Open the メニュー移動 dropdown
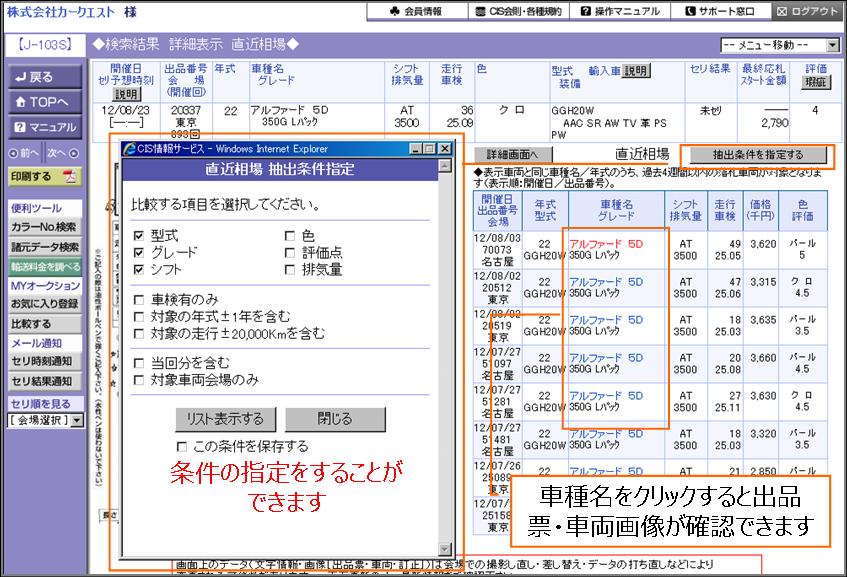Image resolution: width=847 pixels, height=577 pixels. click(780, 45)
